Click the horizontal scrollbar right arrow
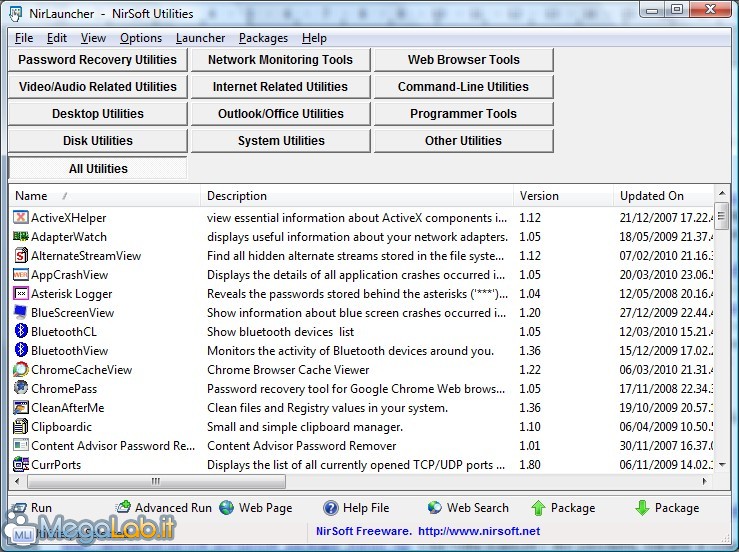This screenshot has width=739, height=552. pos(705,481)
